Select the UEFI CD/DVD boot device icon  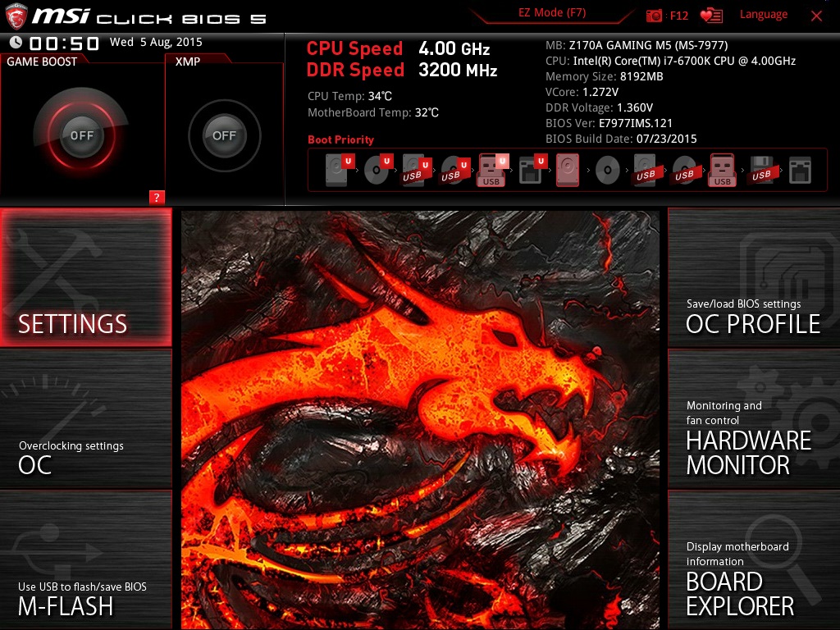click(x=378, y=170)
